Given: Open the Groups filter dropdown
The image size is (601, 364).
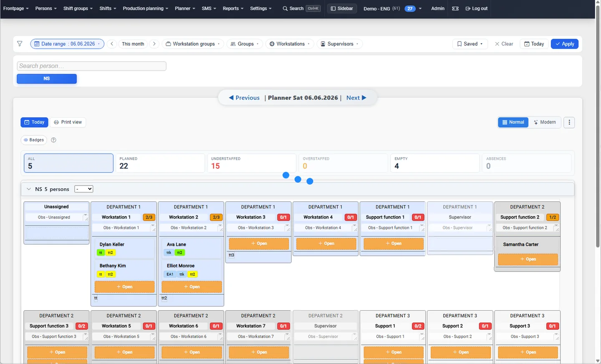Looking at the screenshot, I should [245, 44].
